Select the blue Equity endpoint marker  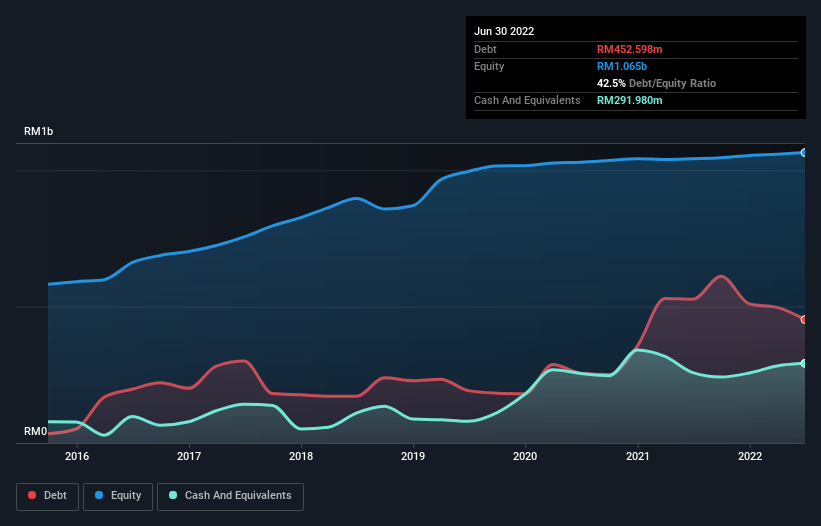(804, 153)
